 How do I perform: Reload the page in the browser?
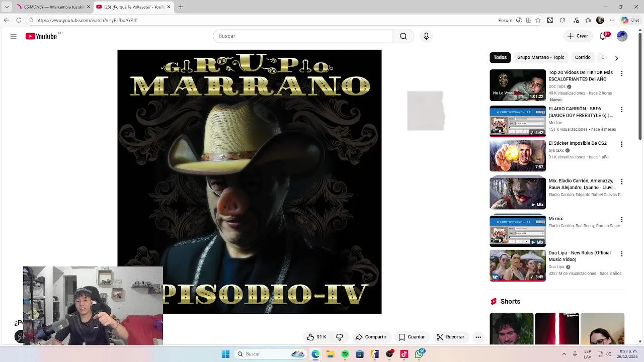[x=19, y=20]
